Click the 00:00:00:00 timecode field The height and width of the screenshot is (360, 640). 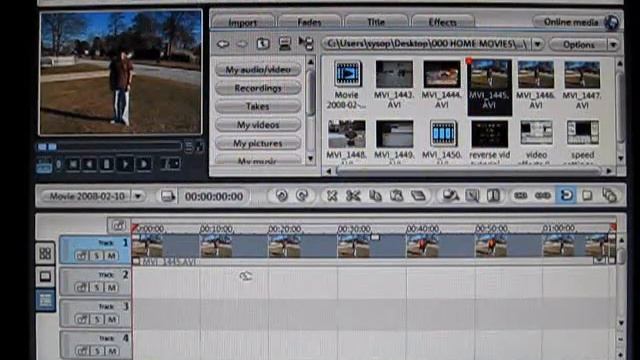[x=214, y=196]
